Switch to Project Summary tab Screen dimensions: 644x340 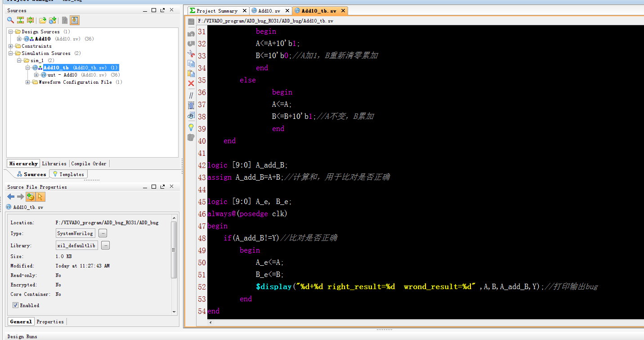coord(218,11)
